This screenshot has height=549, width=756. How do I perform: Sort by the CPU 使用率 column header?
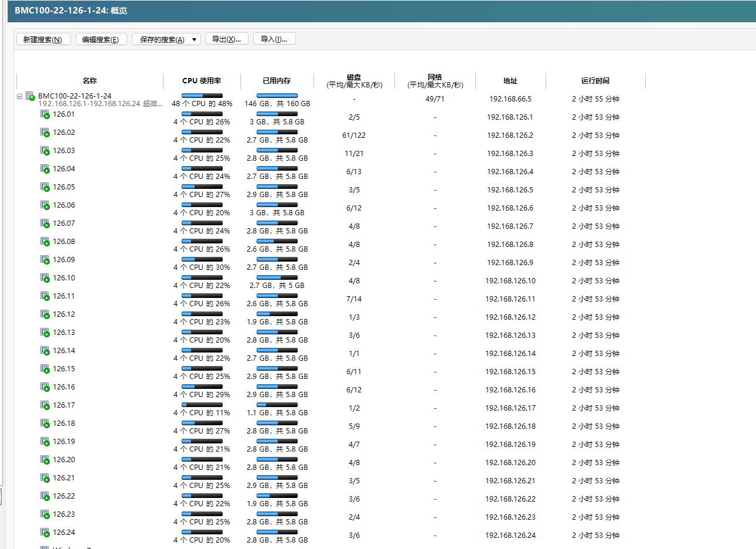202,81
